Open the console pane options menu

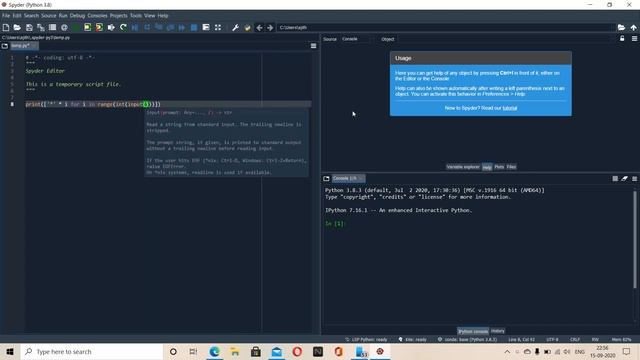(634, 178)
